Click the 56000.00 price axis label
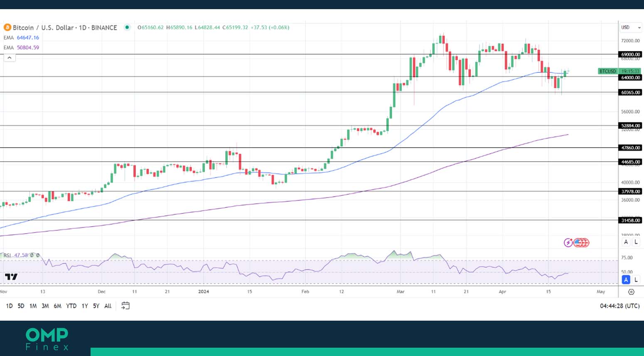The image size is (644, 356). tap(630, 111)
